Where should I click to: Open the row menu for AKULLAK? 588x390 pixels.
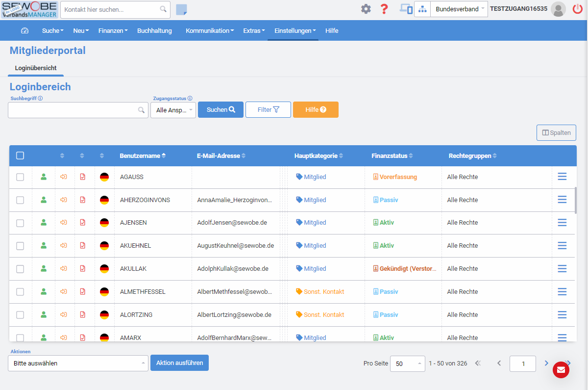562,269
